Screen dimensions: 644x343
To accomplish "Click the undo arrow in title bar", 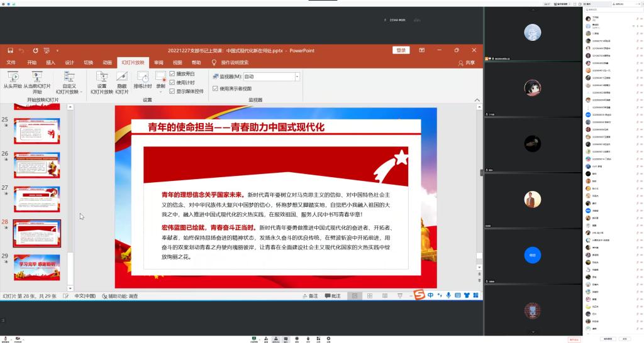I will pos(21,50).
